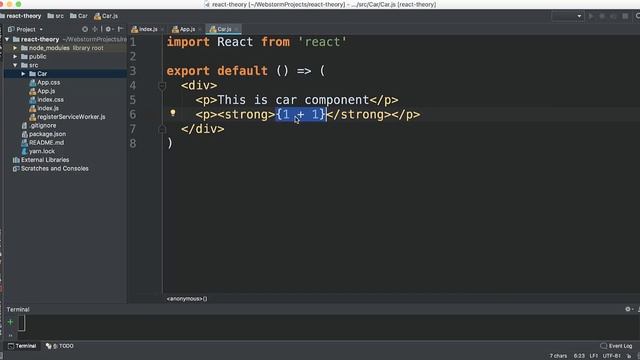
Task: Click the intention lightbulb on line 6
Action: (173, 113)
